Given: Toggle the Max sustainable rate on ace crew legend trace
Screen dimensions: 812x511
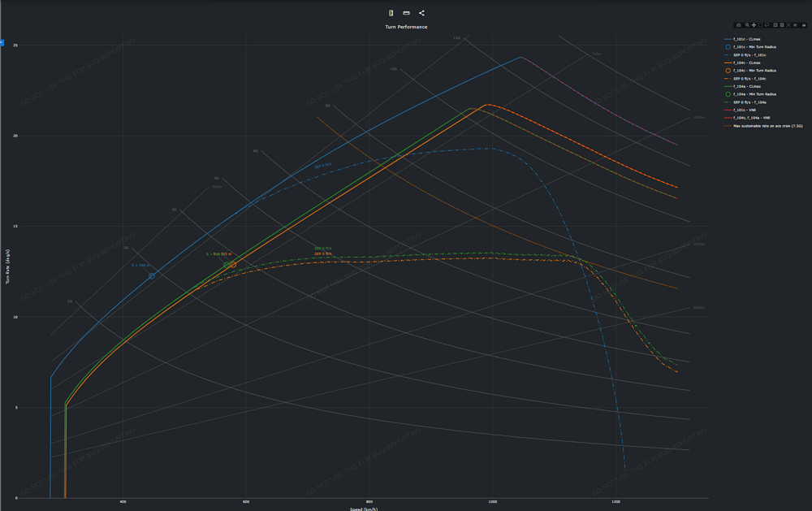Looking at the screenshot, I should click(x=764, y=126).
